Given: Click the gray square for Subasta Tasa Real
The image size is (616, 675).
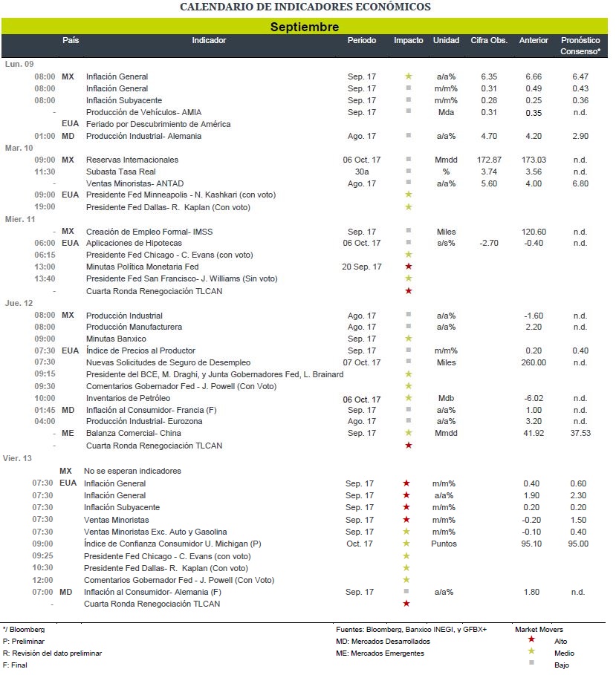Looking at the screenshot, I should 409,171.
